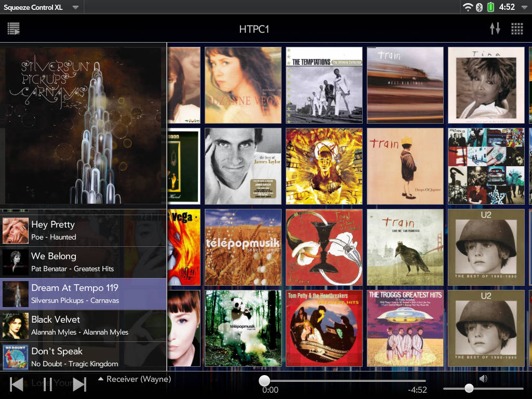The image size is (532, 399).
Task: Click the battery indicator icon
Action: coord(490,7)
